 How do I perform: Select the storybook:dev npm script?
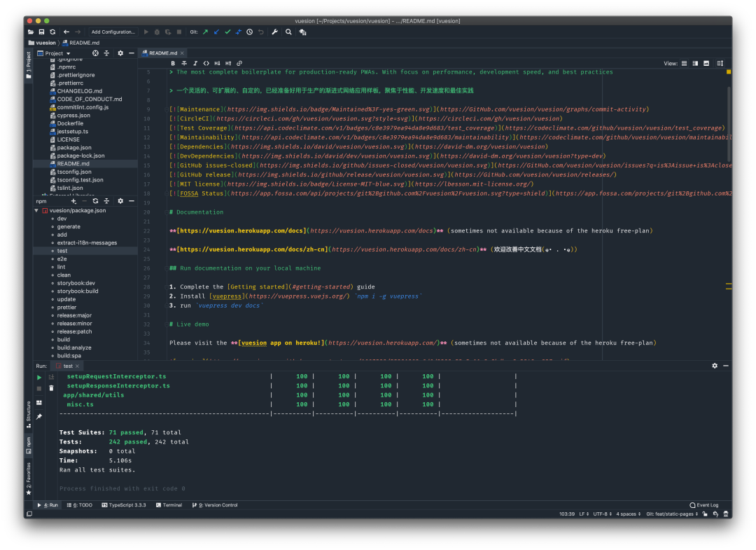point(76,283)
